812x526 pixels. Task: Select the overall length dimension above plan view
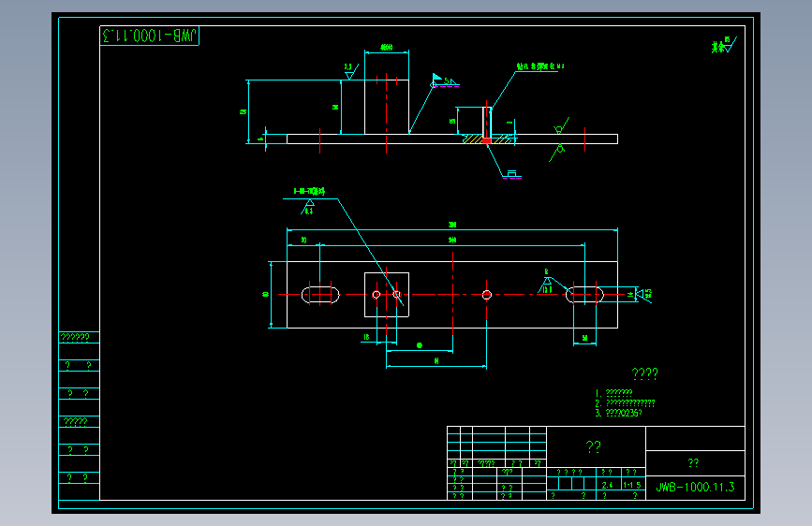point(452,225)
